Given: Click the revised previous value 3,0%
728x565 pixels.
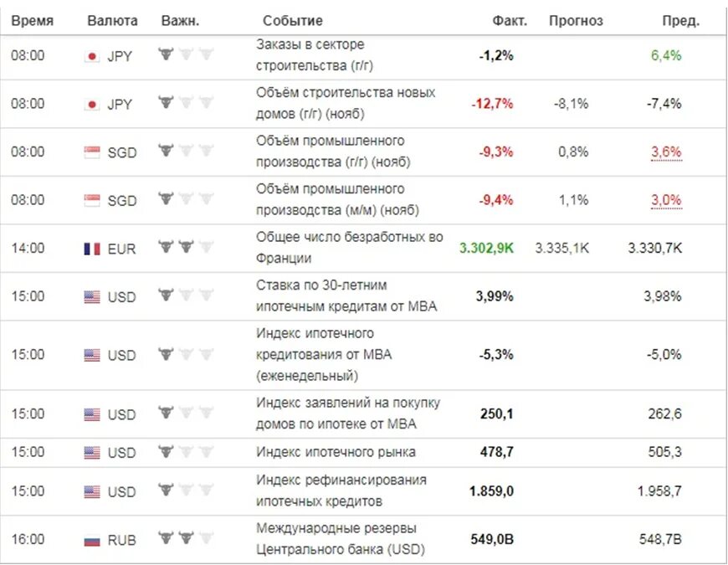Looking at the screenshot, I should coord(666,200).
